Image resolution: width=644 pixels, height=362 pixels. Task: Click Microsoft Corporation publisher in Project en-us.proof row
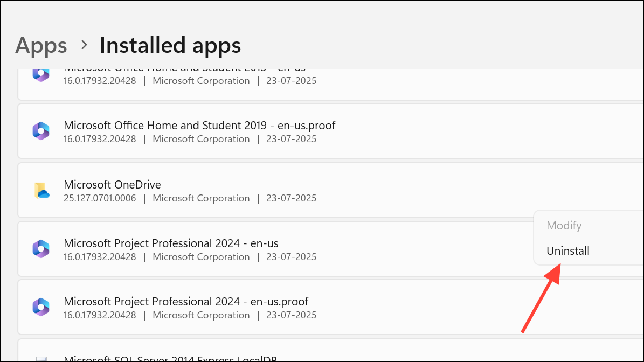pyautogui.click(x=201, y=315)
